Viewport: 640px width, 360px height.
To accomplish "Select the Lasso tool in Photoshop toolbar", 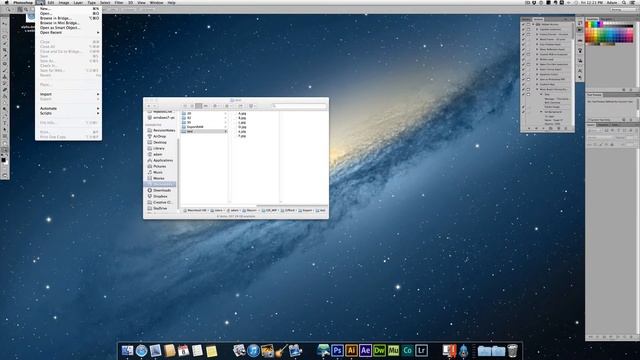I will 4,37.
